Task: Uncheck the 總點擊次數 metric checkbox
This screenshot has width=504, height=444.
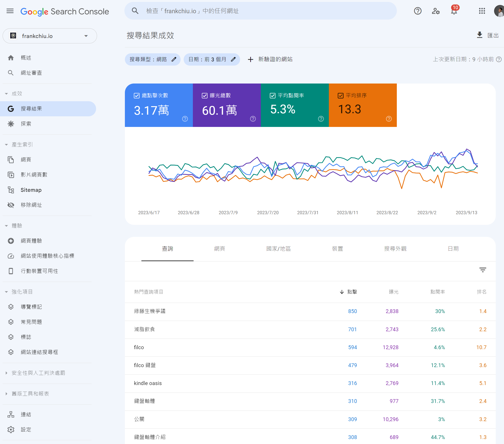Action: point(137,96)
